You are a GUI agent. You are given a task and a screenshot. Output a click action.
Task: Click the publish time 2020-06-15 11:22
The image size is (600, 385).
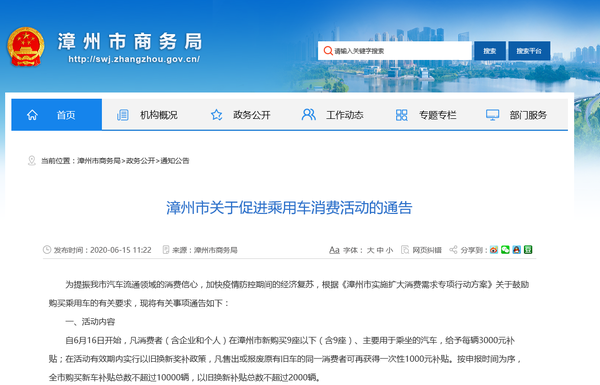coord(121,250)
